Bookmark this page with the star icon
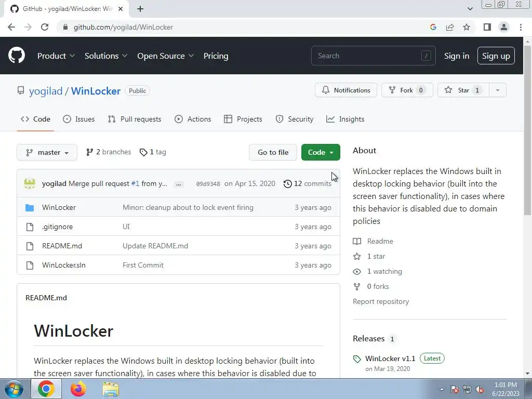This screenshot has width=532, height=399. point(467,27)
